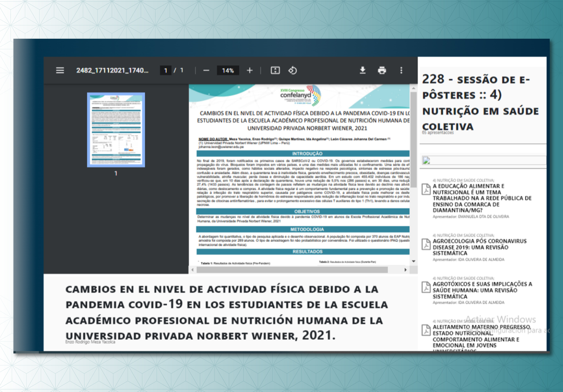
Task: Open 'Agroecologia Pós Coronavirus Disease 2019' link
Action: (x=480, y=247)
